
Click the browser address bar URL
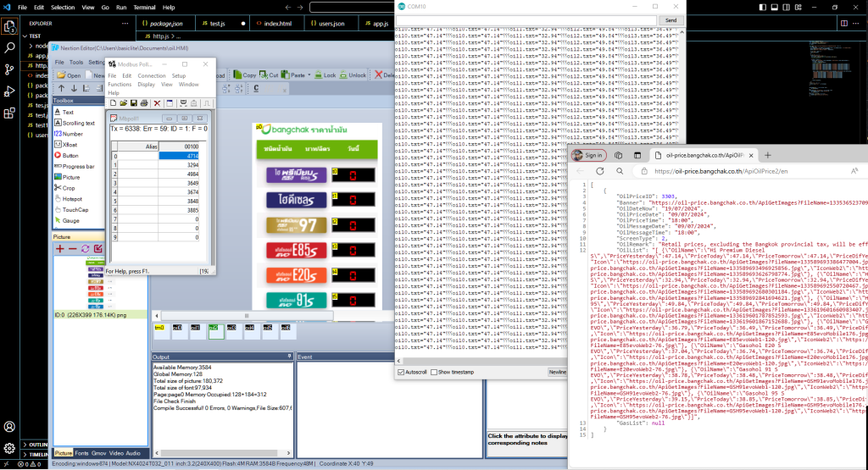[x=721, y=171]
